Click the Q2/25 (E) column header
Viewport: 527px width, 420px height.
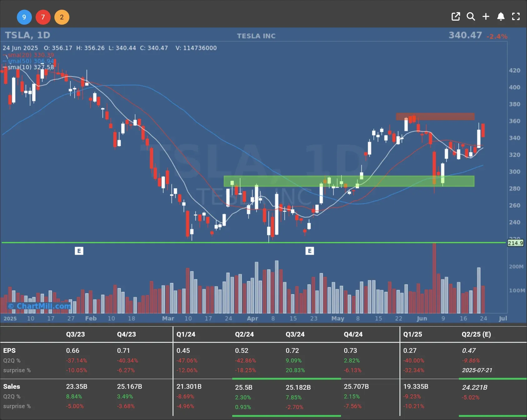click(476, 334)
